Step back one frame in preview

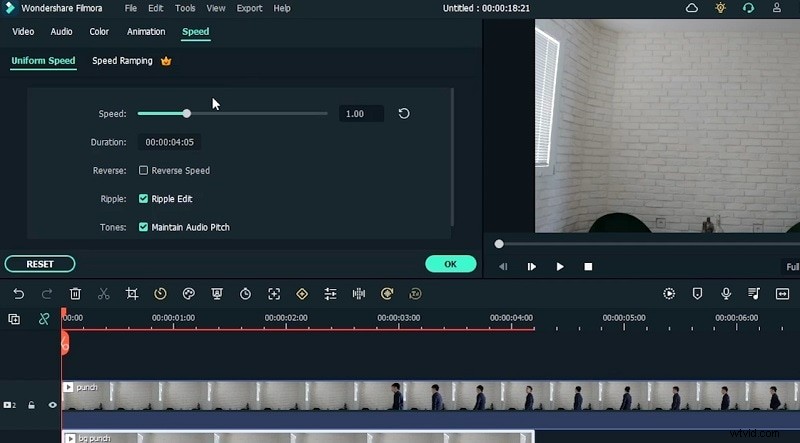pyautogui.click(x=503, y=266)
